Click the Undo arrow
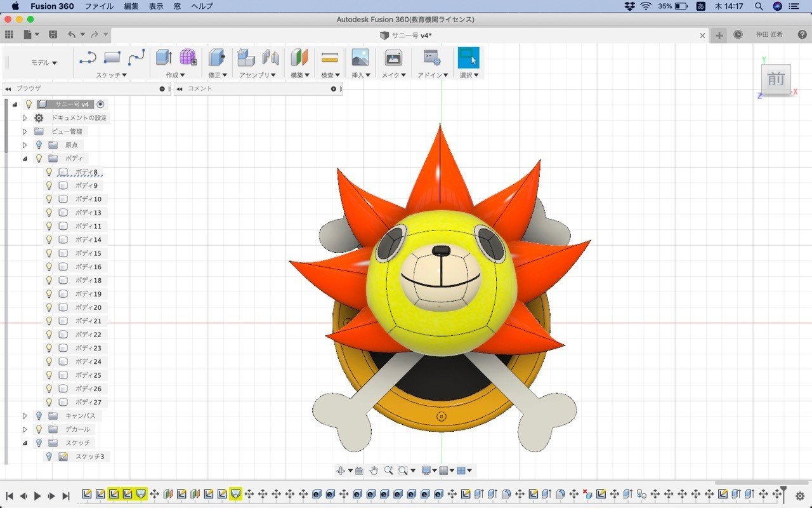The width and height of the screenshot is (812, 508). [x=72, y=35]
